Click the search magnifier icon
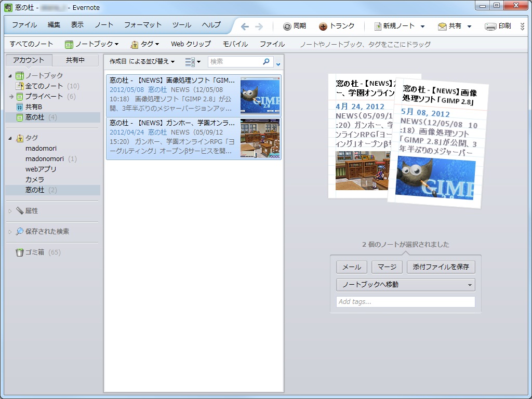Viewport: 532px width, 399px height. [x=265, y=62]
